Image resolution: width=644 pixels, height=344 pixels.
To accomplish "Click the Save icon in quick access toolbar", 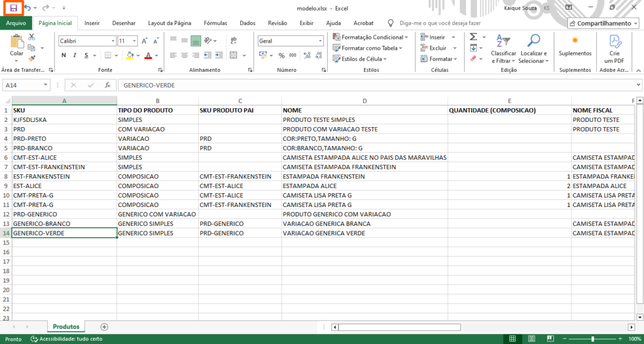I will point(13,8).
